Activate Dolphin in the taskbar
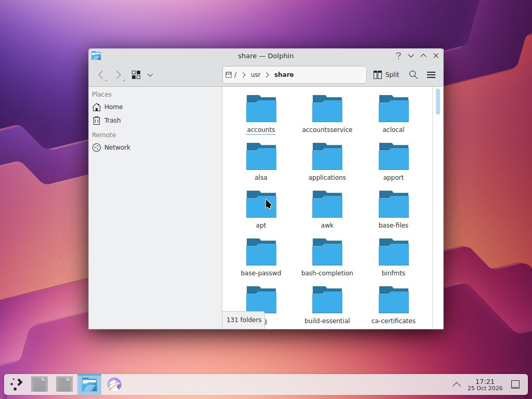 (x=89, y=384)
